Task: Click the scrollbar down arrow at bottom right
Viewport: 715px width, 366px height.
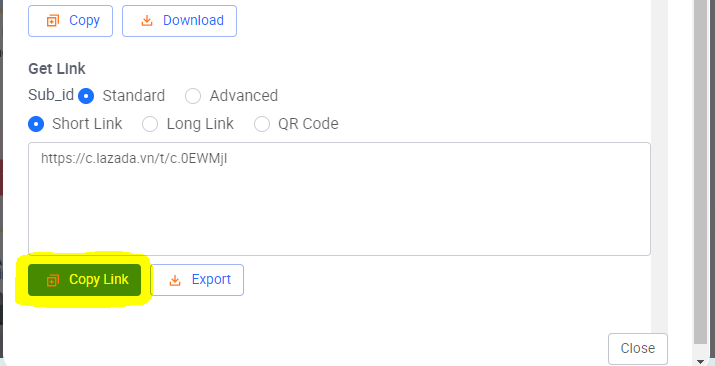Action: pos(700,361)
